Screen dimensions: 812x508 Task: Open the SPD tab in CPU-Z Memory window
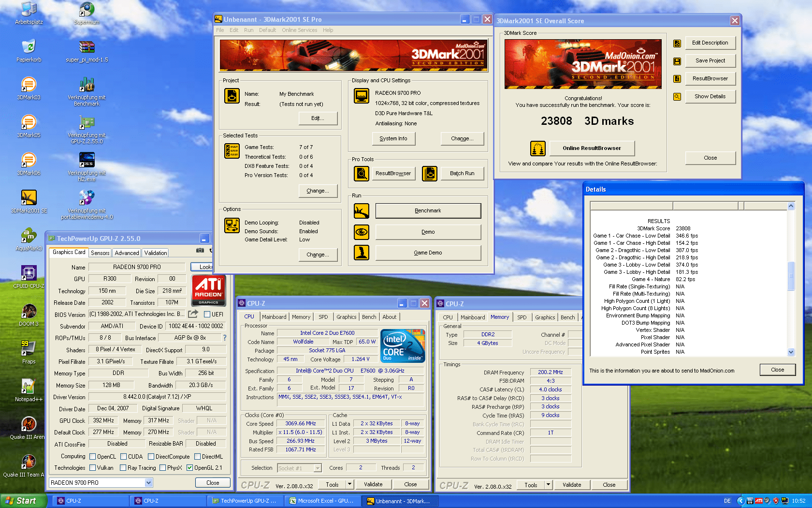click(x=522, y=317)
